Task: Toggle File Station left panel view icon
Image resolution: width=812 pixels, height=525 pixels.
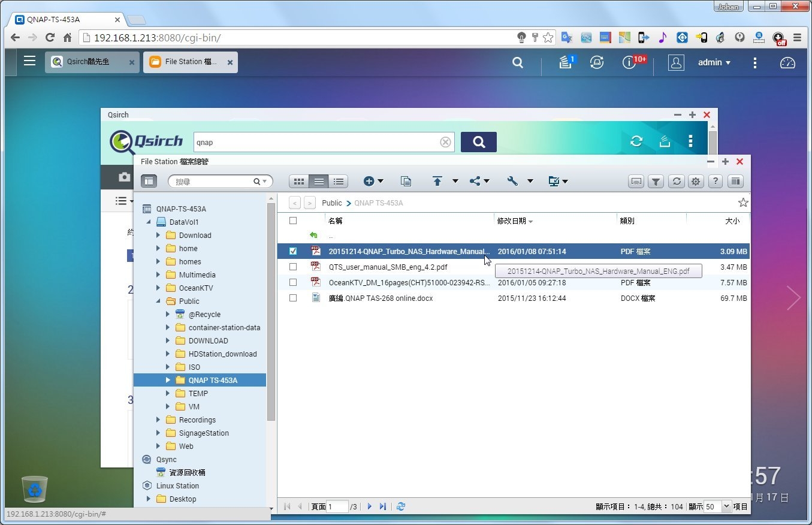Action: [149, 181]
